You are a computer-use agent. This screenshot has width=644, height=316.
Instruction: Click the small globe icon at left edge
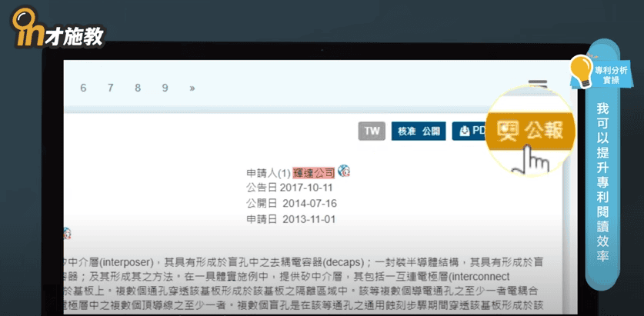click(x=67, y=233)
